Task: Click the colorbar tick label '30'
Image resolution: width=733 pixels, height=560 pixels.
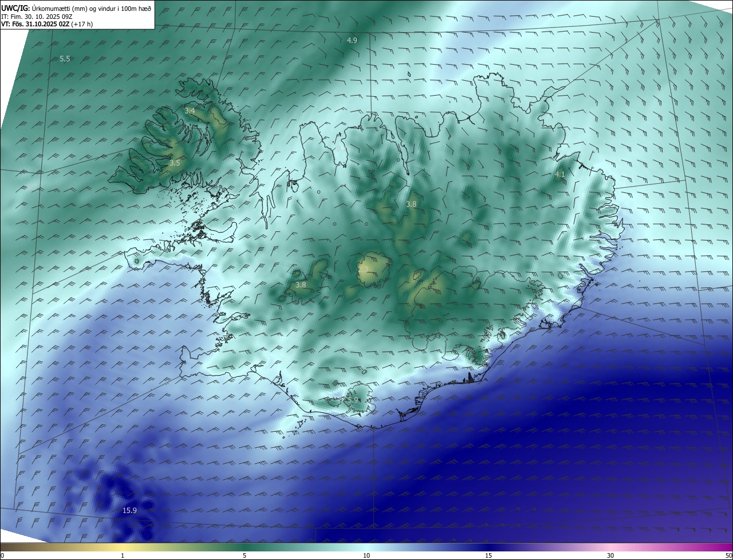Action: point(610,555)
